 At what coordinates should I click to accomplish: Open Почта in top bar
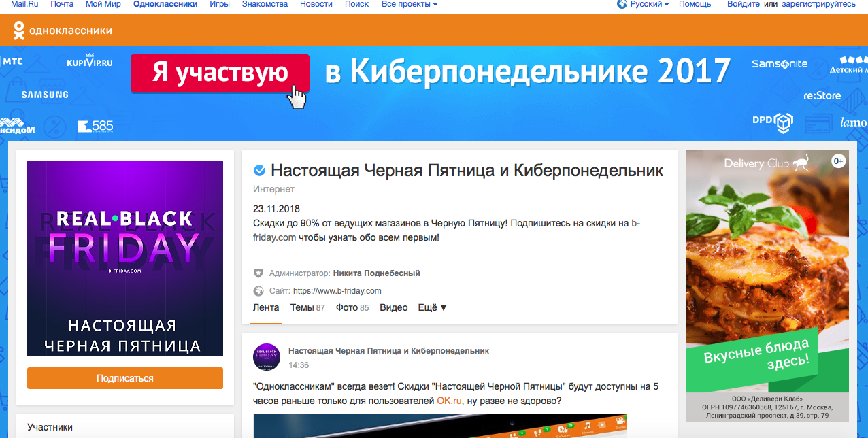(63, 4)
